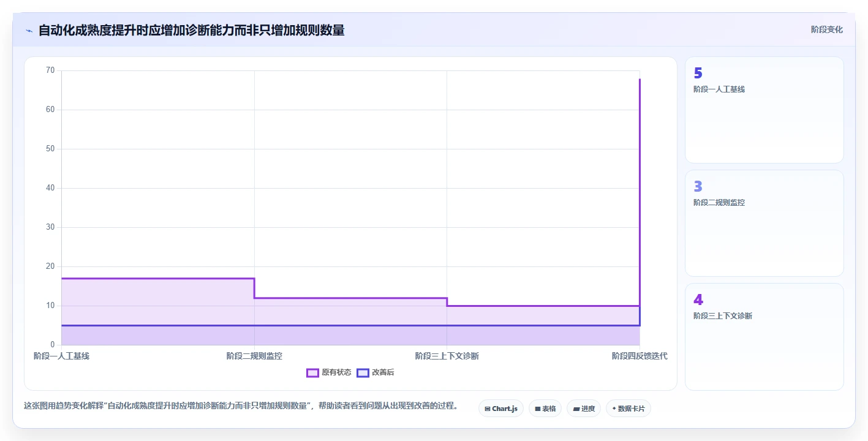Click the blue 改善后 legend swatch
The height and width of the screenshot is (441, 868).
[x=363, y=372]
